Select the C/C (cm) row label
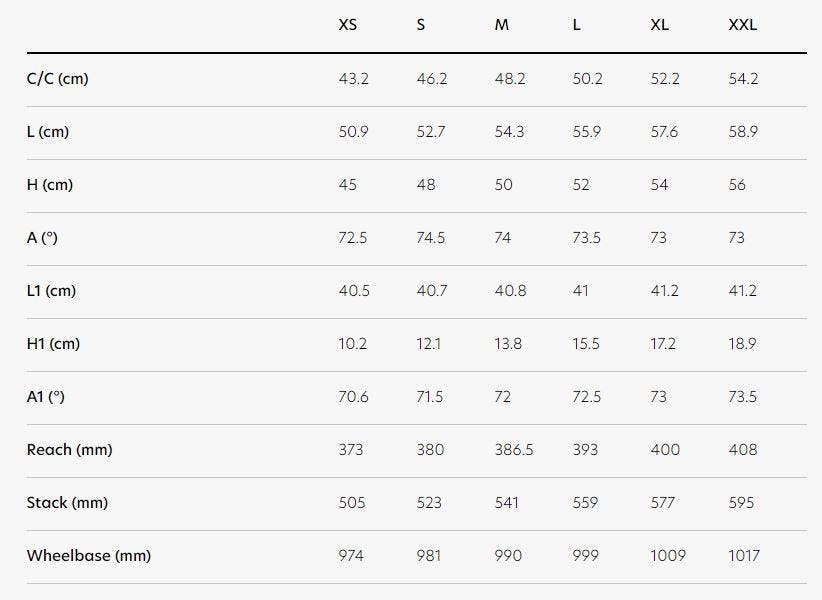Image resolution: width=822 pixels, height=600 pixels. tap(57, 79)
